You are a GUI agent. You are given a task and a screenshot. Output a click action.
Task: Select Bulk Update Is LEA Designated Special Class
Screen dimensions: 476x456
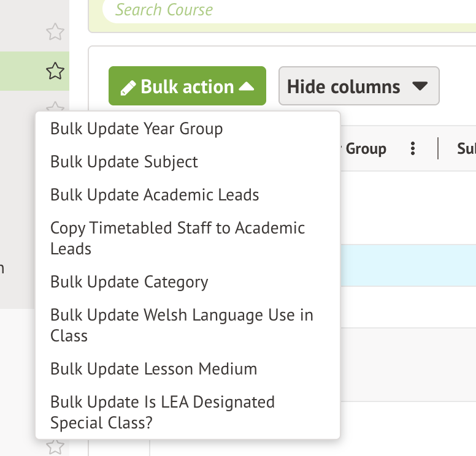162,412
